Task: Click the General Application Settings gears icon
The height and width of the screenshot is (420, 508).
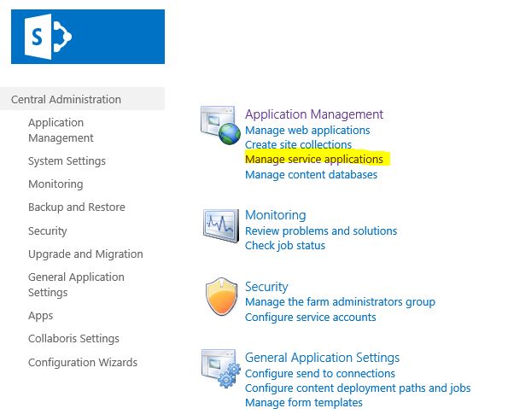Action: pos(221,368)
